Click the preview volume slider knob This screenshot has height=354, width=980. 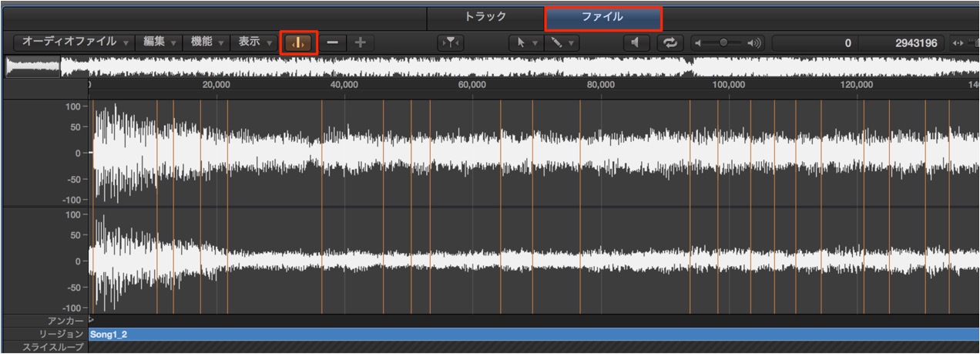pos(723,43)
